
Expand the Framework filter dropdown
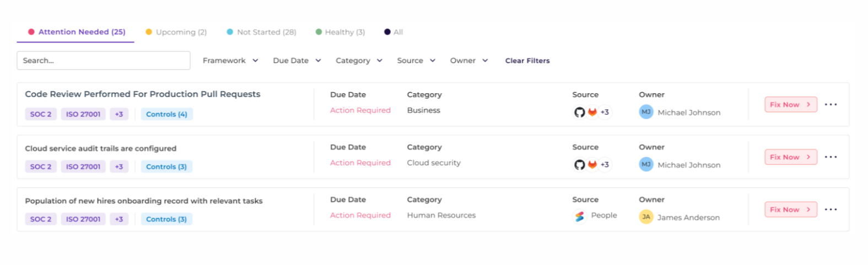pos(230,61)
